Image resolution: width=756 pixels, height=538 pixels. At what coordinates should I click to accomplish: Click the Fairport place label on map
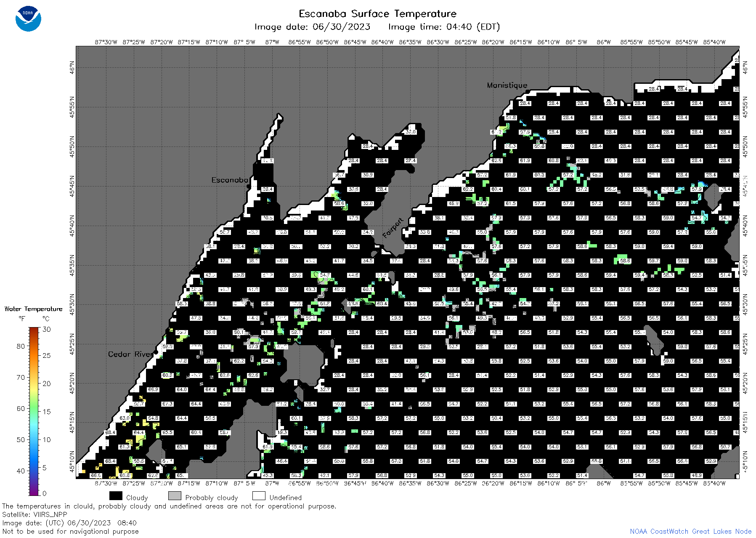pos(393,228)
